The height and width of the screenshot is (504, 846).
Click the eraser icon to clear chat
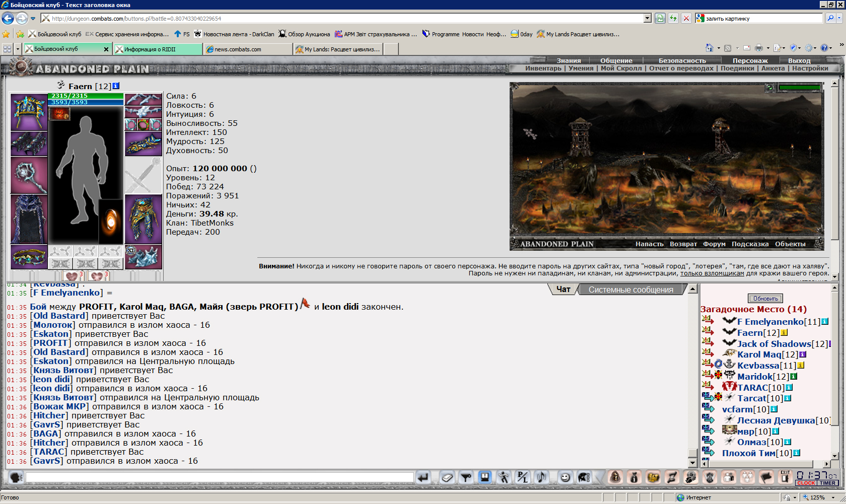coord(447,477)
